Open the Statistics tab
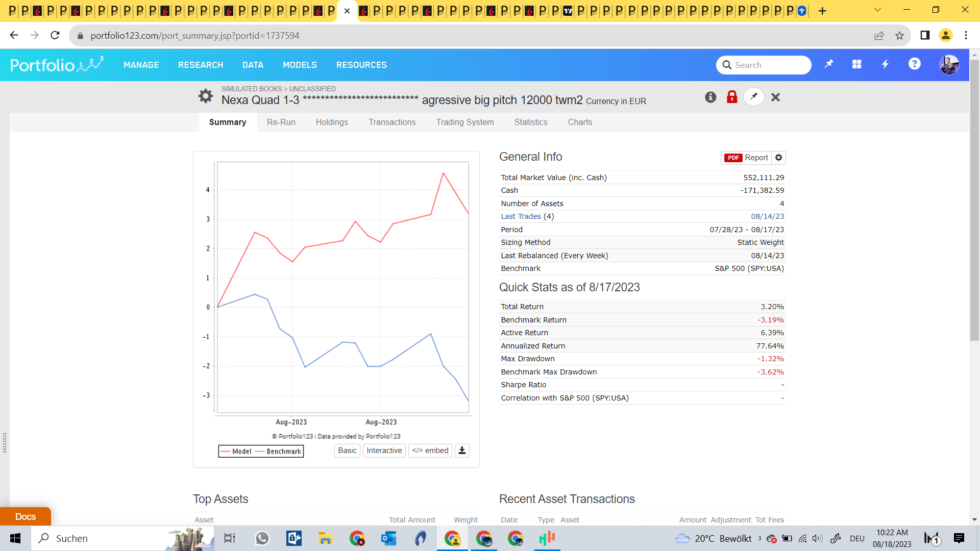Image resolution: width=980 pixels, height=551 pixels. pyautogui.click(x=531, y=122)
